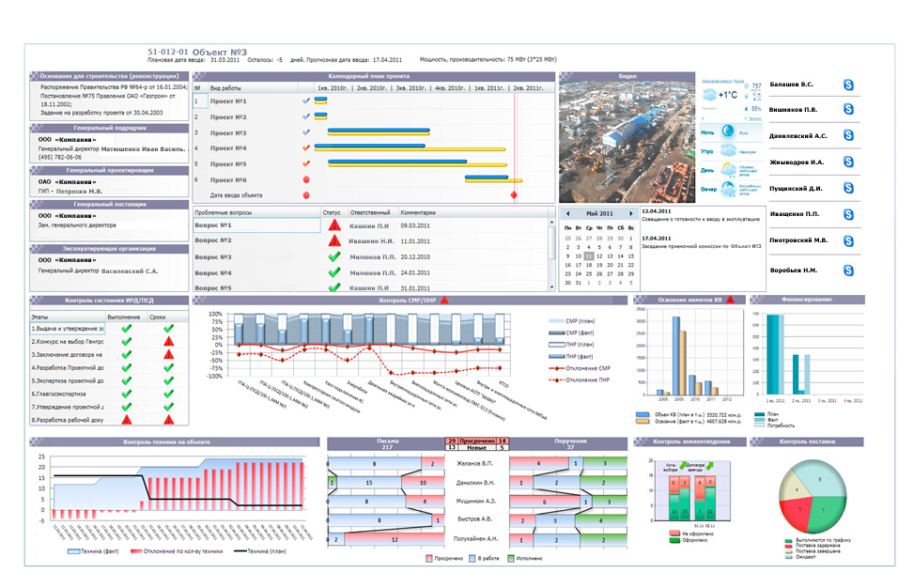Click the Отклонение СМР legend marker
The image size is (914, 588).
(x=557, y=367)
